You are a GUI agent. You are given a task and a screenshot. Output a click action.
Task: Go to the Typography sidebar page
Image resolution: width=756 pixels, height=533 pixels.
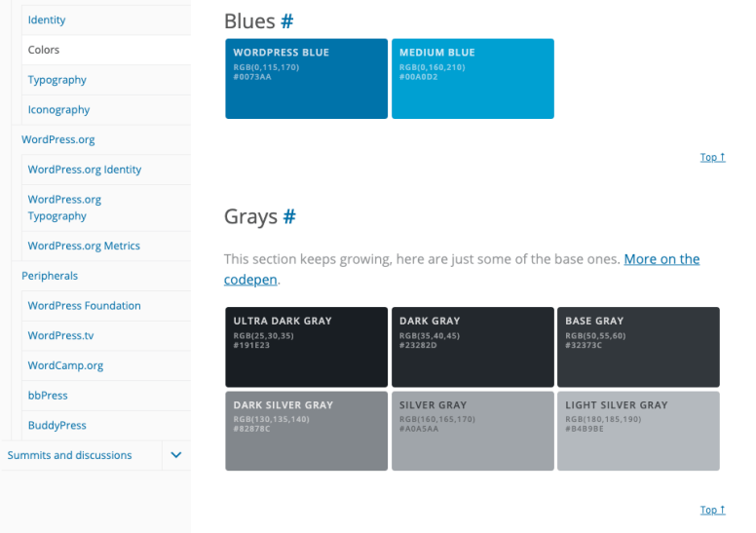tap(57, 80)
